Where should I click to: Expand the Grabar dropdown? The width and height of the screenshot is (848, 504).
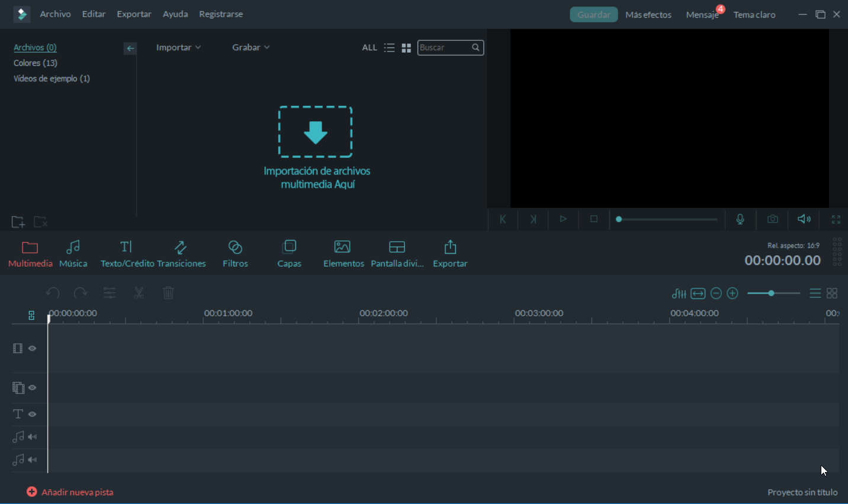tap(251, 47)
